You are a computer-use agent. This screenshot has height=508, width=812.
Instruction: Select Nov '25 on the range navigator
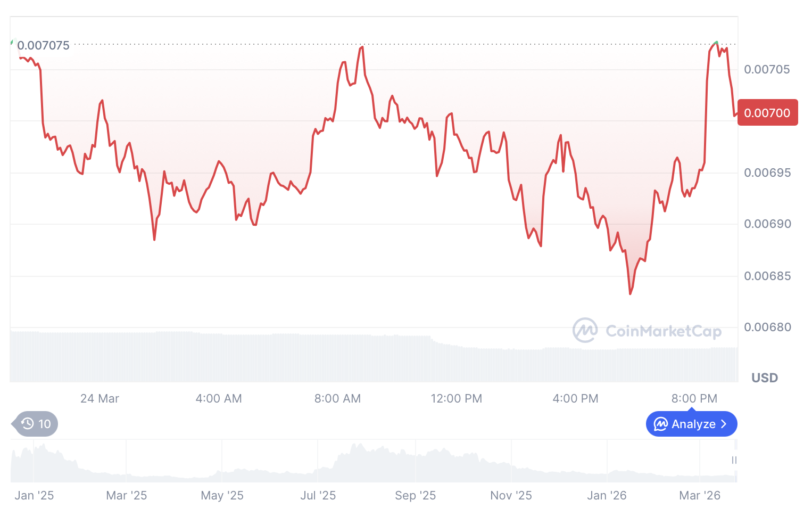click(511, 496)
